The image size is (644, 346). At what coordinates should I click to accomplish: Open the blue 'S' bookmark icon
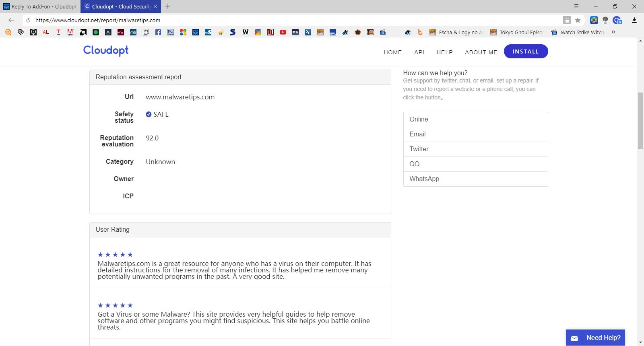(233, 32)
